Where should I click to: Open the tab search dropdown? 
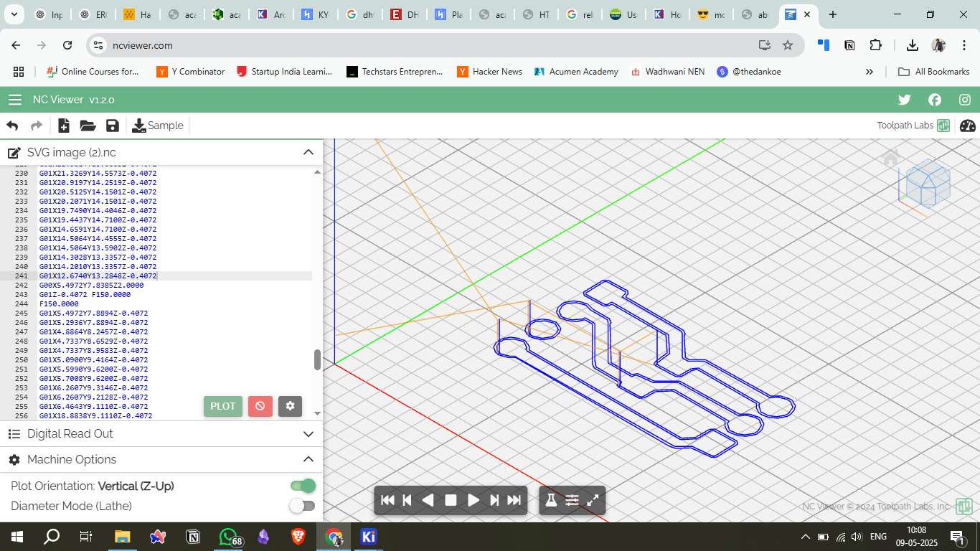coord(14,14)
